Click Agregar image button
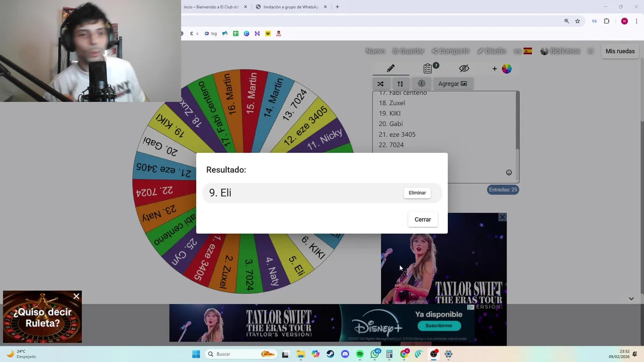The height and width of the screenshot is (362, 644). (x=452, y=83)
